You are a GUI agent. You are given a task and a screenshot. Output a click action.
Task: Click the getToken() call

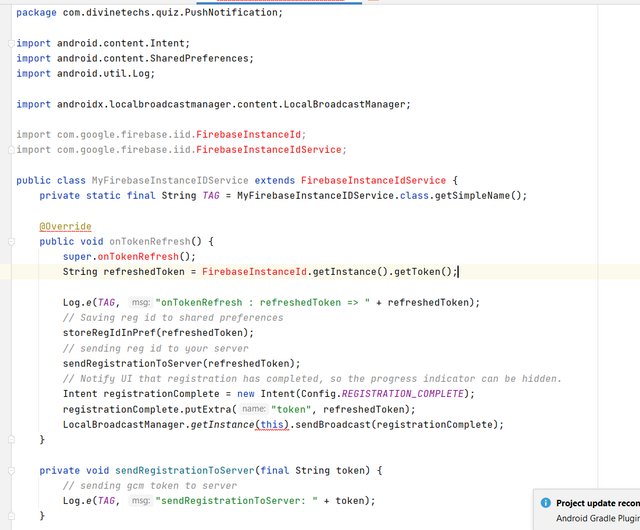click(x=422, y=272)
